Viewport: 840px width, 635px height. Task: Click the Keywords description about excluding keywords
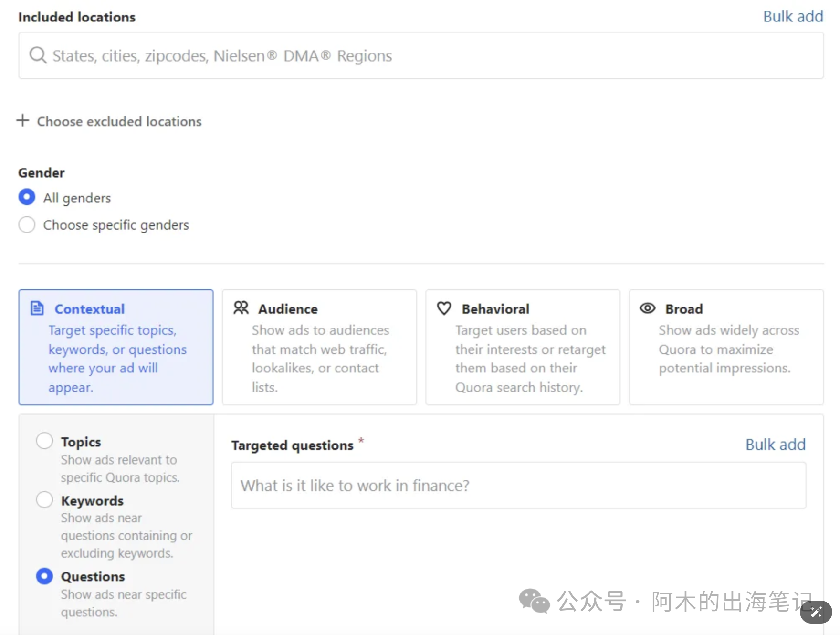pyautogui.click(x=126, y=535)
